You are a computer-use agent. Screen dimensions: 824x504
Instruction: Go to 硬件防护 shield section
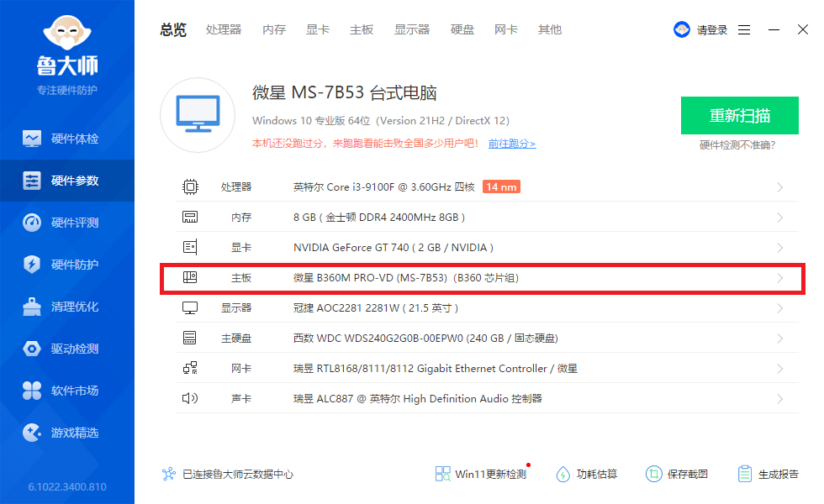point(67,265)
